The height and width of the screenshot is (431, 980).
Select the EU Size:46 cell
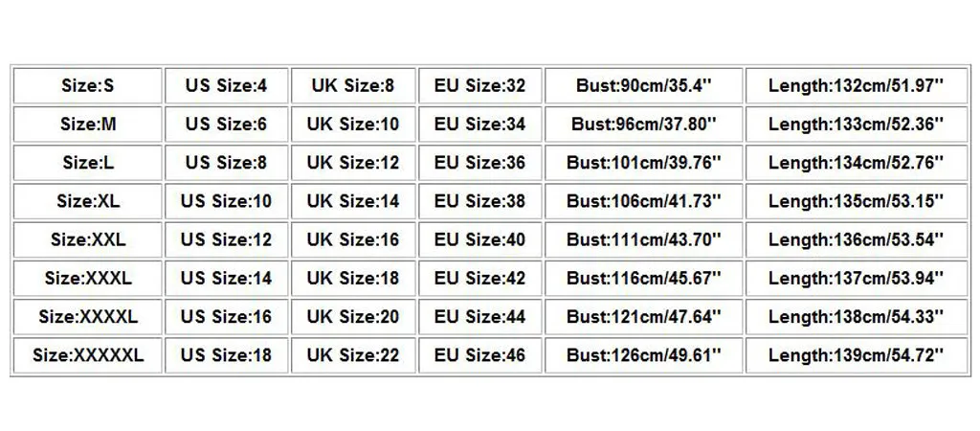[x=479, y=355]
